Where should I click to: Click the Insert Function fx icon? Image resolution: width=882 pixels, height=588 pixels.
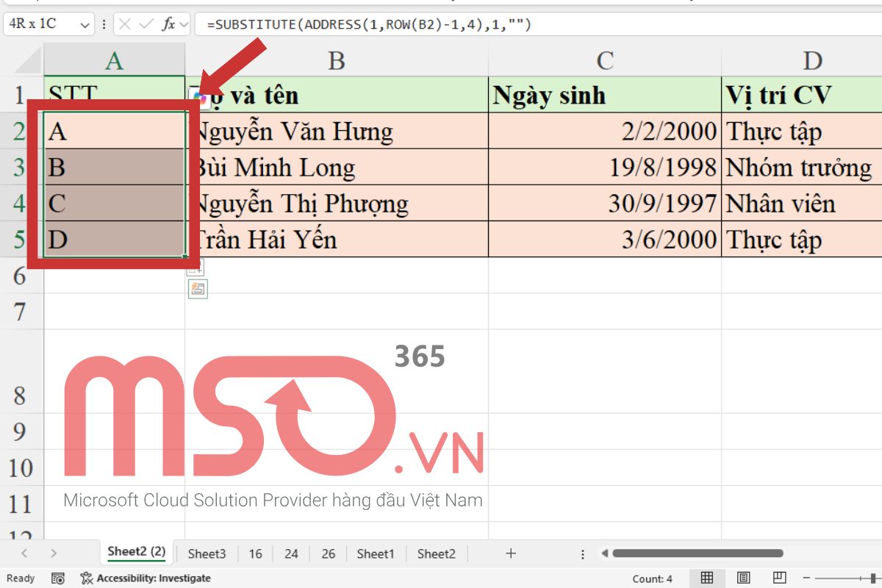[168, 24]
